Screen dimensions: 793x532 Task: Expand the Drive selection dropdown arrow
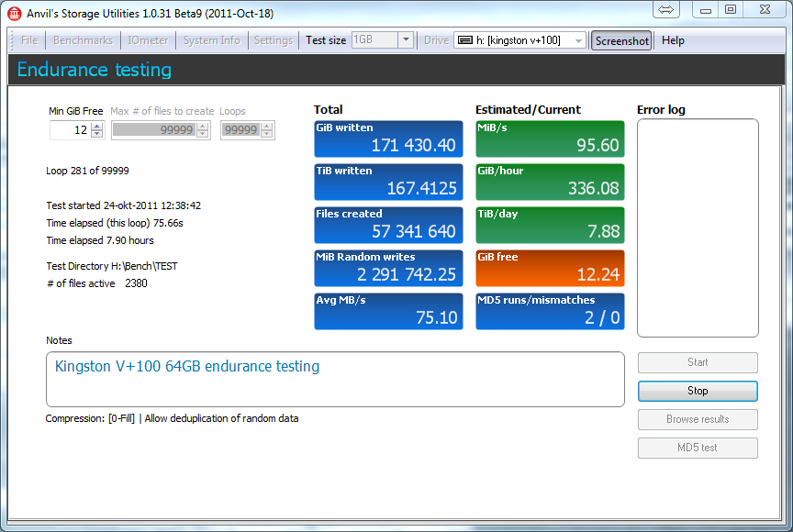[578, 40]
